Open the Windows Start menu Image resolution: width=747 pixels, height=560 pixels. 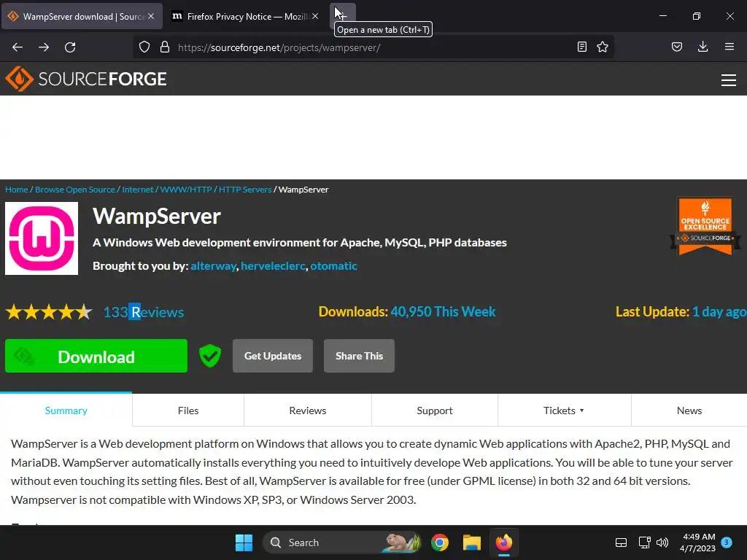pos(244,542)
